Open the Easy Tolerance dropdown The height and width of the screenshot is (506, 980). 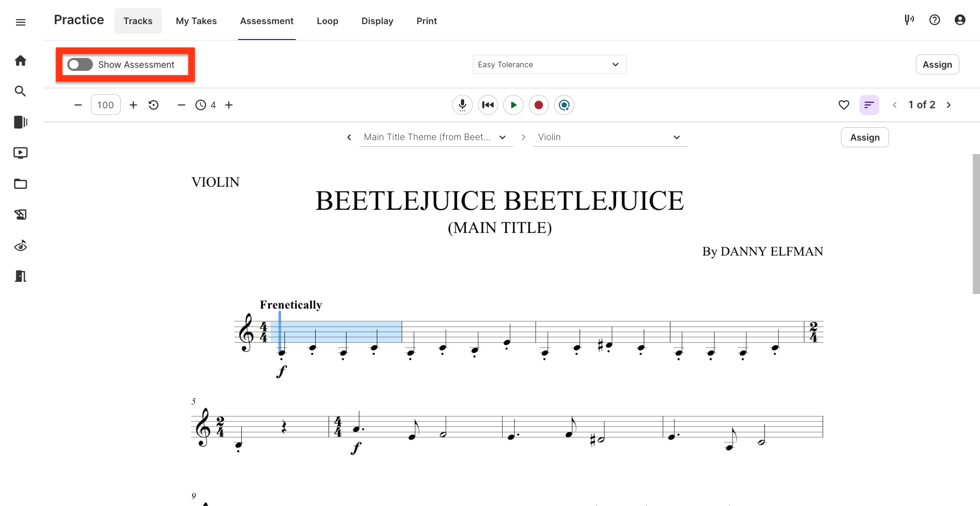[549, 65]
